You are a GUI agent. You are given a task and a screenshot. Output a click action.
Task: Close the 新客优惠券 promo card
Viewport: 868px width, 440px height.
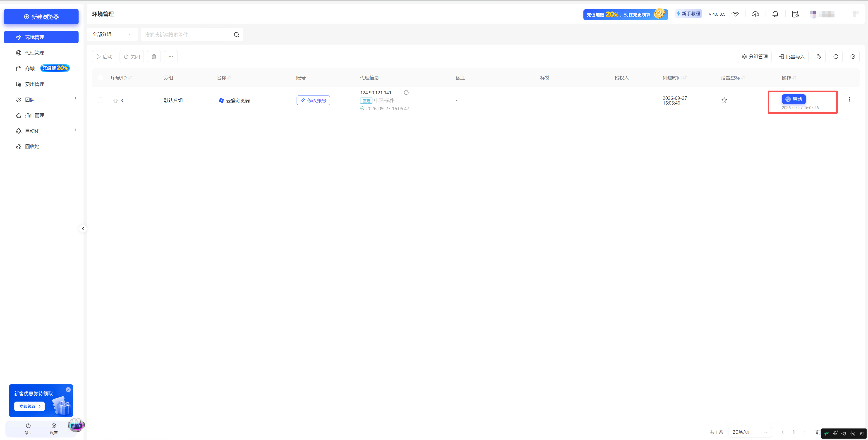68,390
